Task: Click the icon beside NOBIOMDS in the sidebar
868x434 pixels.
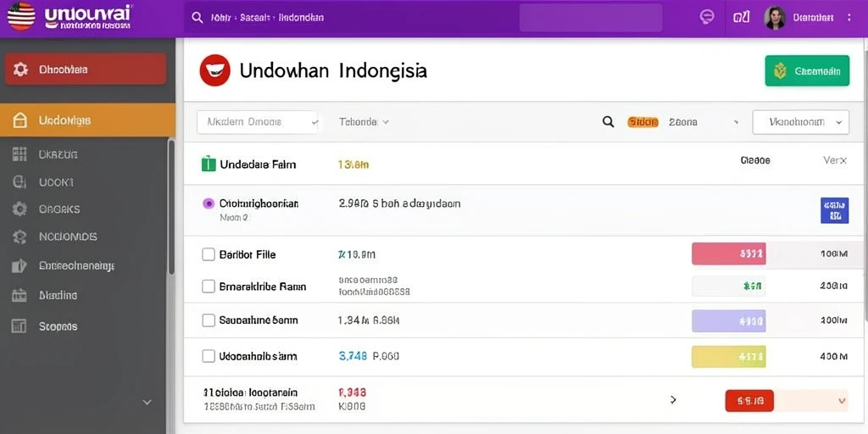Action: 19,237
